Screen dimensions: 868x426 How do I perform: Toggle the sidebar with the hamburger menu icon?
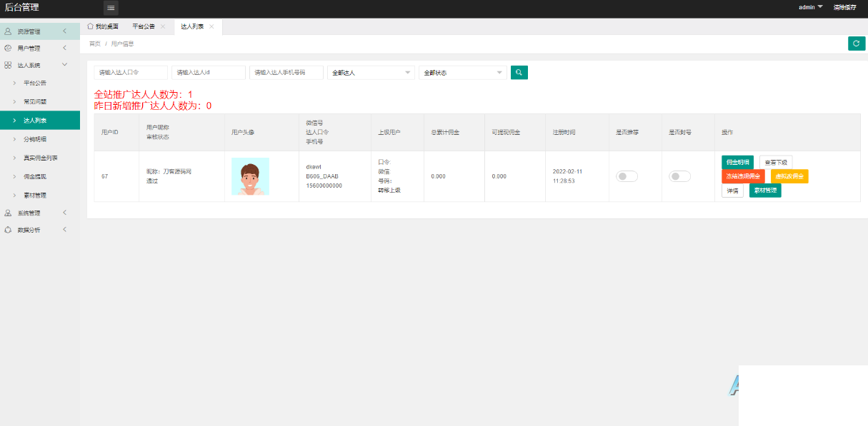pyautogui.click(x=111, y=8)
